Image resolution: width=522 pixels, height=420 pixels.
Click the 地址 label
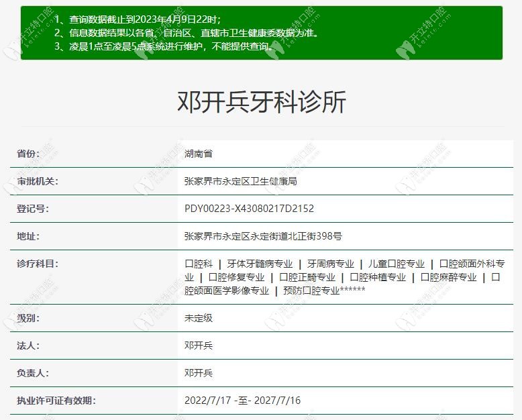tap(28, 236)
